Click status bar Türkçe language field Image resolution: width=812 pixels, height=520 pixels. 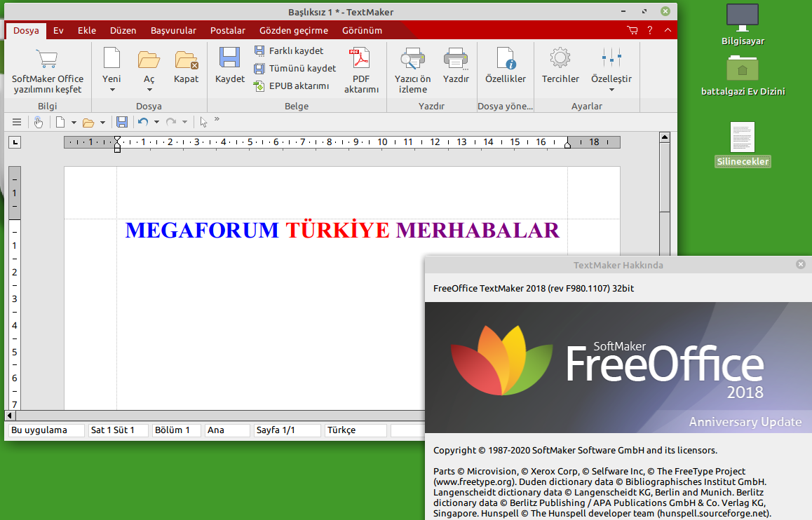point(356,430)
